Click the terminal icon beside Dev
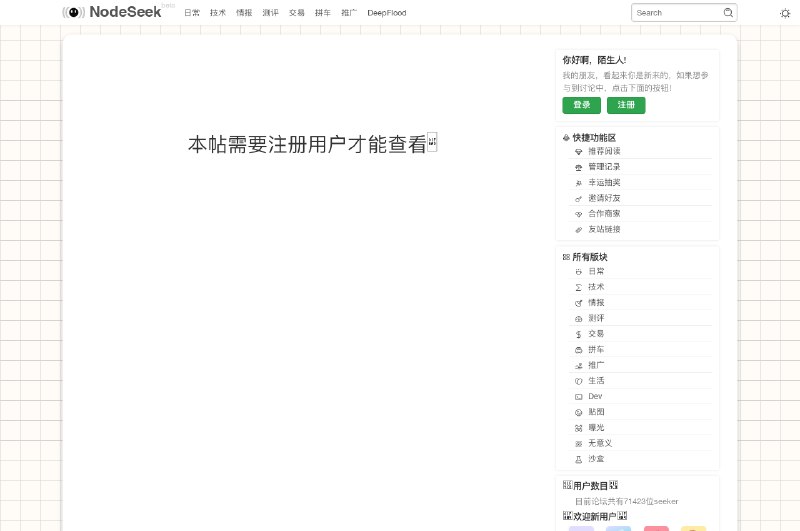The image size is (800, 531). point(579,397)
